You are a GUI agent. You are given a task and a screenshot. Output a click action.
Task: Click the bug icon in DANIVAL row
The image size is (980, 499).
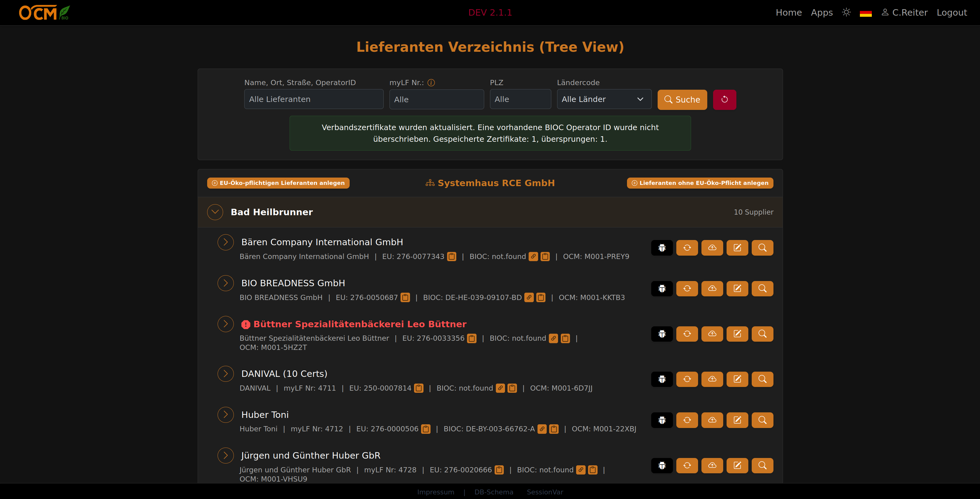click(x=662, y=379)
